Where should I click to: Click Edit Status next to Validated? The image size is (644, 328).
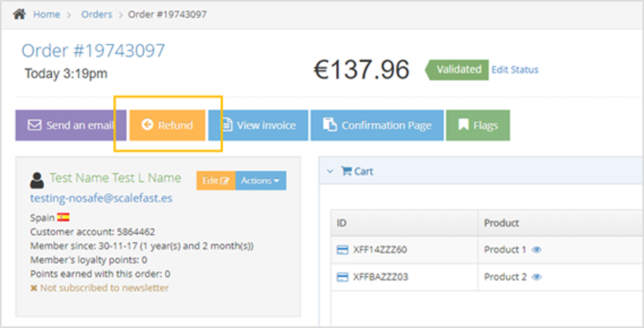click(x=514, y=70)
